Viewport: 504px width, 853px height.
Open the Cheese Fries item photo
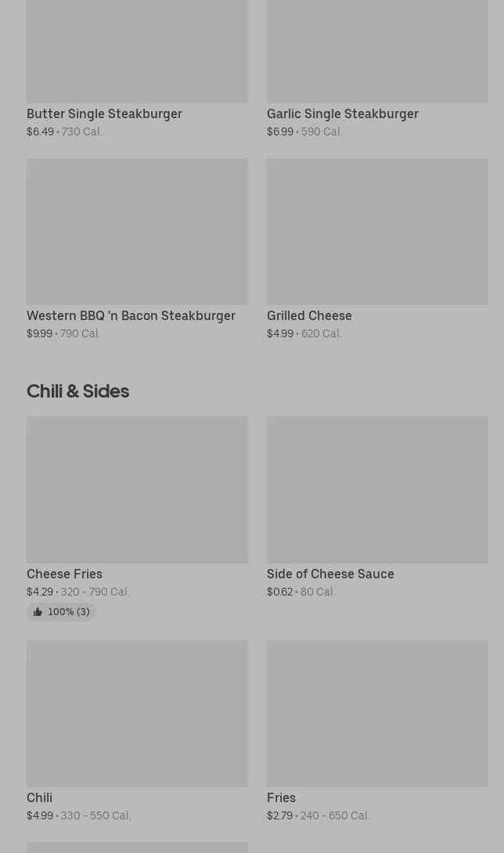click(x=137, y=489)
